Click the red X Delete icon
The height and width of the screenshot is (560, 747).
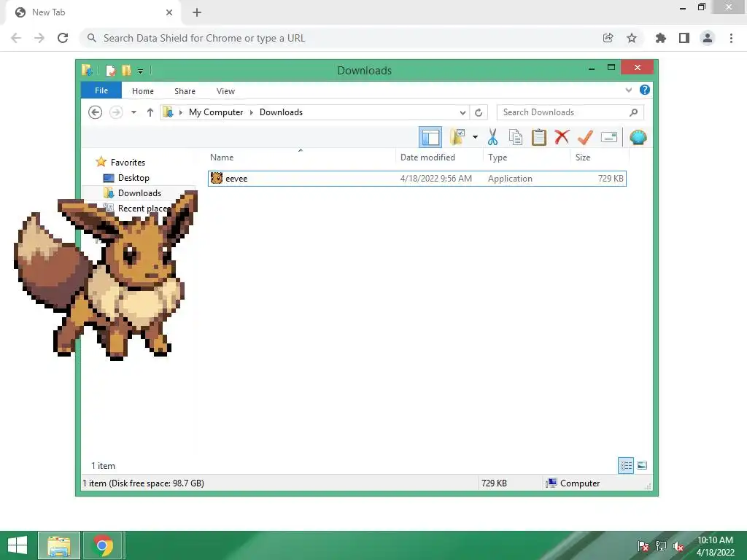(x=562, y=137)
